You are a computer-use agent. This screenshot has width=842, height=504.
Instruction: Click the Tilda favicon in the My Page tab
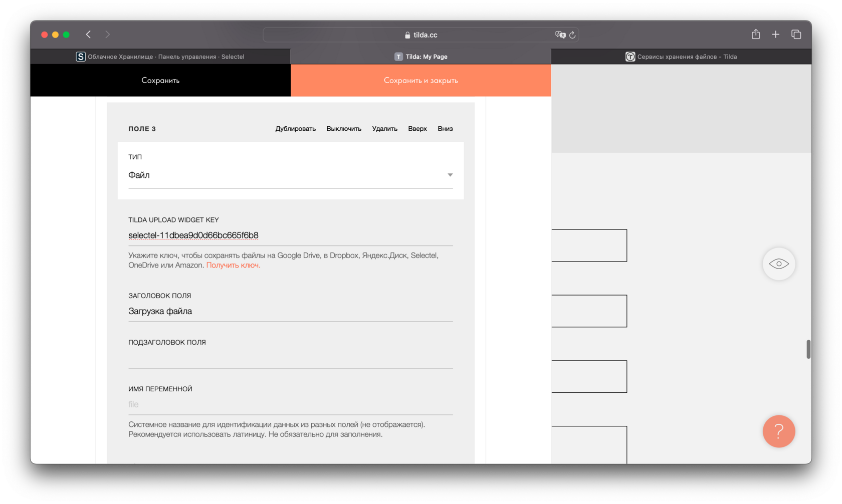coord(398,57)
